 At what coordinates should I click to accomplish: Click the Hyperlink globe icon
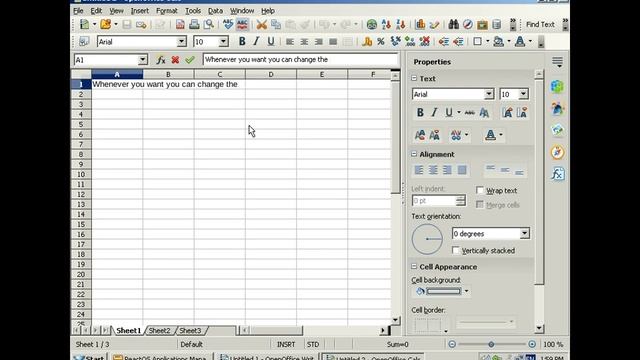pyautogui.click(x=371, y=24)
